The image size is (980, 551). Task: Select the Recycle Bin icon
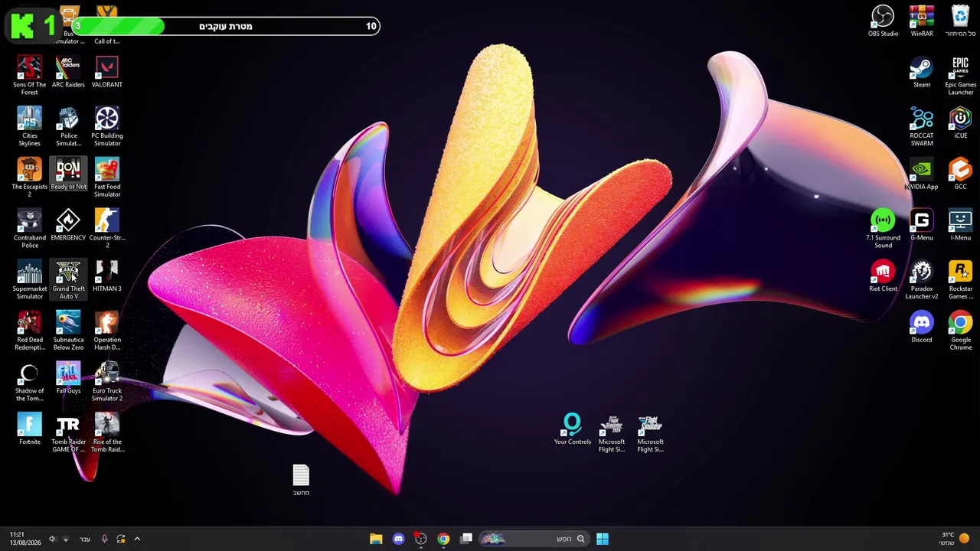coord(961,21)
